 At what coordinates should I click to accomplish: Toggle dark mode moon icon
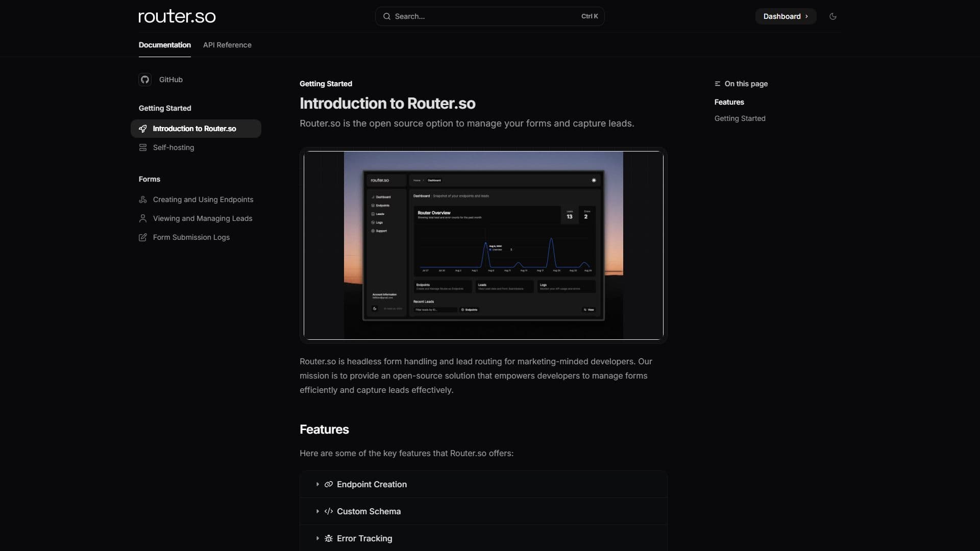(x=833, y=16)
